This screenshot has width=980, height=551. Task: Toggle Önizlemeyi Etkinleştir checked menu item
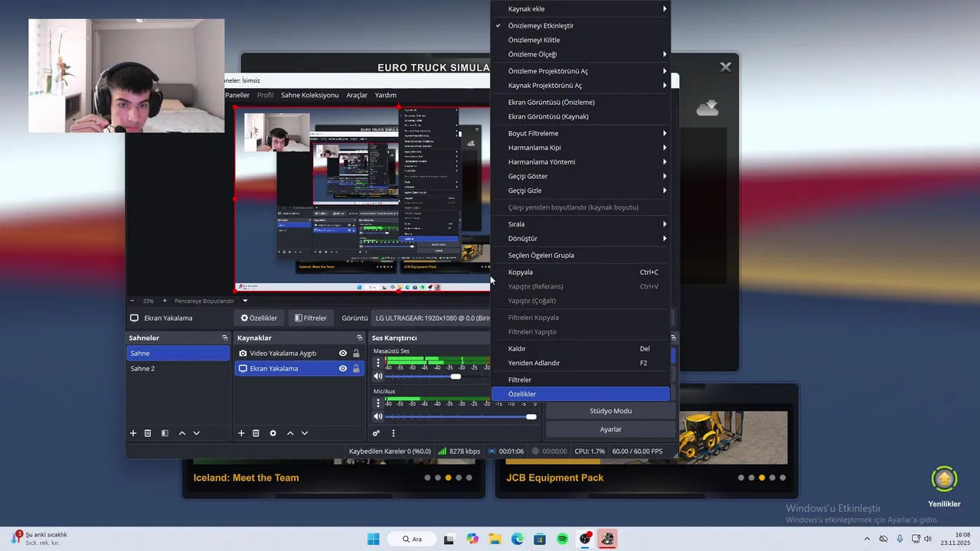[581, 25]
